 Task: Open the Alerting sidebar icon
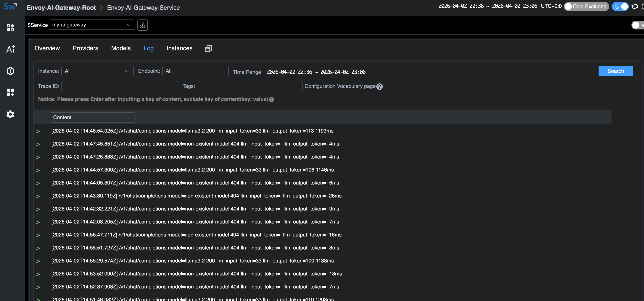click(10, 71)
